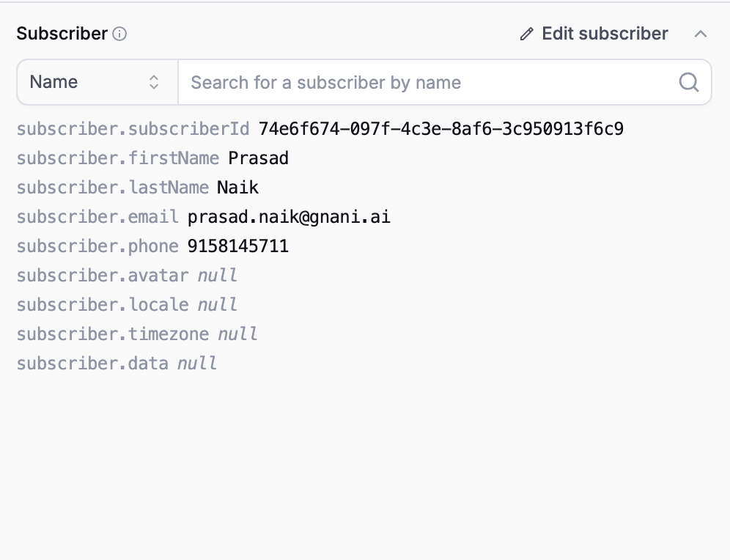This screenshot has height=560, width=730.
Task: Collapse the Subscriber section with chevron
Action: [701, 34]
